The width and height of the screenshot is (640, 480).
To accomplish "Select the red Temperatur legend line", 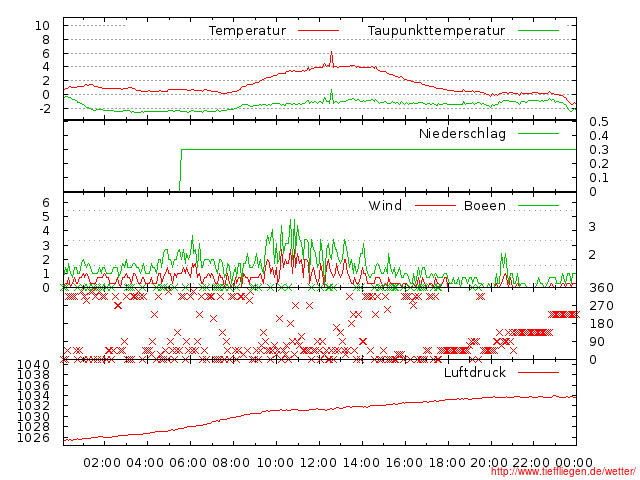I will coord(318,31).
